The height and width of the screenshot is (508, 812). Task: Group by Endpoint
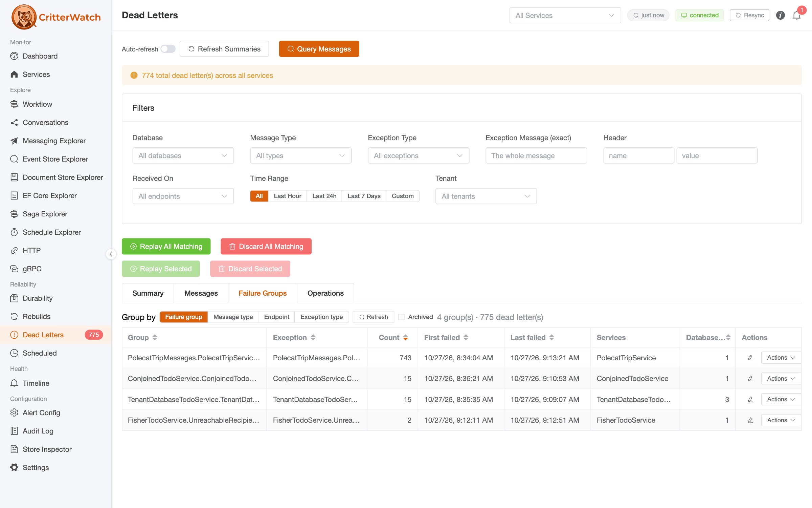pos(276,317)
